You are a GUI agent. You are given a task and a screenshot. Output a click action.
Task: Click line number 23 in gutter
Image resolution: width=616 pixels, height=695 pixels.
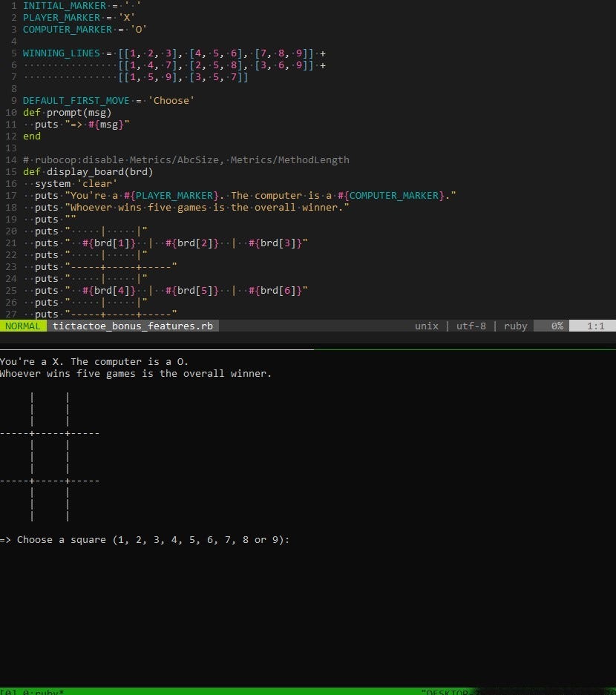[x=11, y=267]
